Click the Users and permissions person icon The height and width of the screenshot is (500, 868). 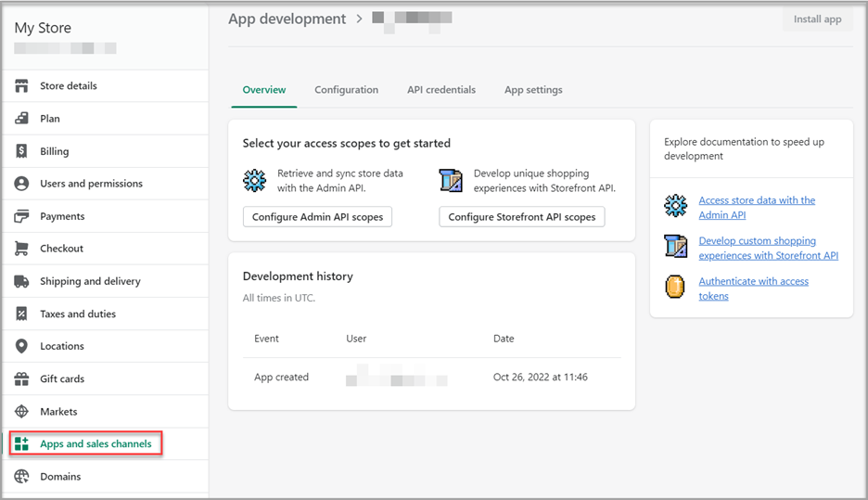pos(21,184)
